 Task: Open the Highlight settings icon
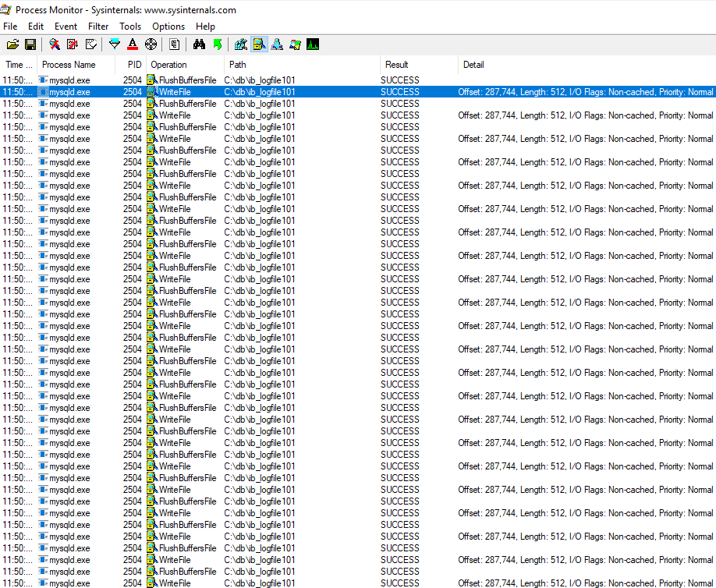click(x=133, y=44)
